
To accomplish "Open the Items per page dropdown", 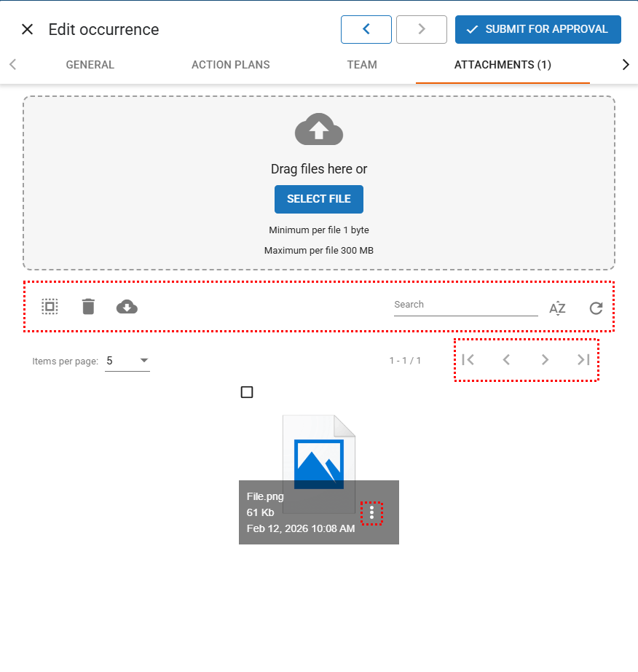I will [x=127, y=361].
